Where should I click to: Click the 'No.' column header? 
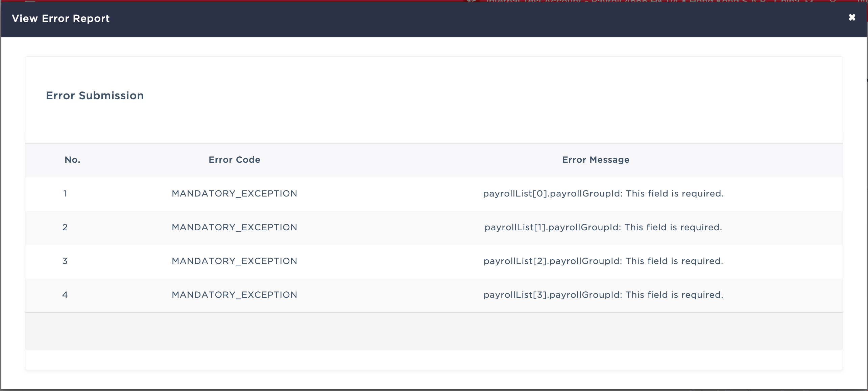(72, 160)
